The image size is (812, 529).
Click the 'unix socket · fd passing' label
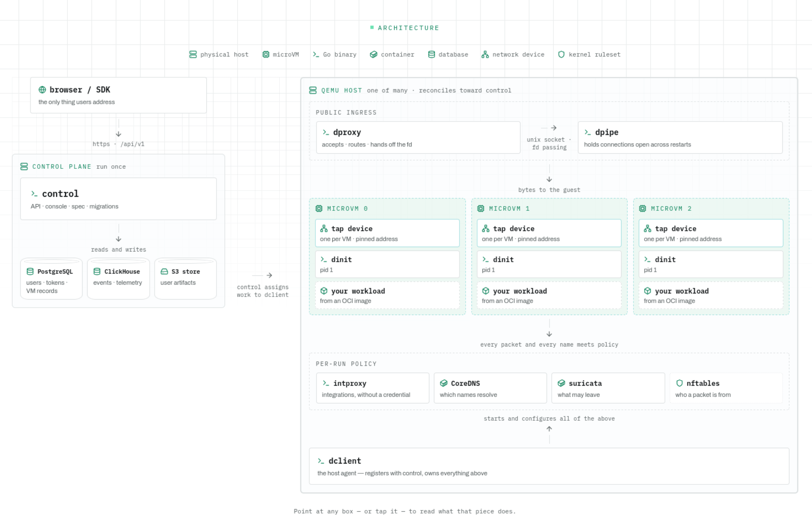pyautogui.click(x=549, y=144)
